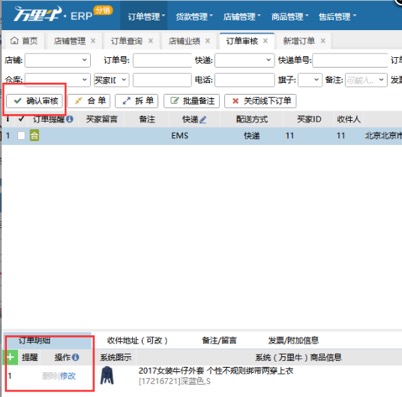Click the product name 2017女装牛仔外套
This screenshot has width=402, height=397.
coord(216,371)
